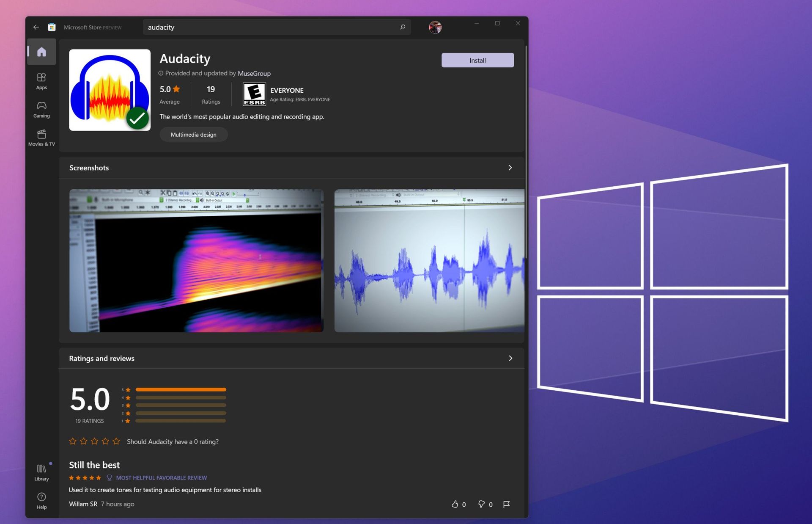Open your account menu via the profile avatar
Viewport: 812px width, 524px height.
pos(435,27)
